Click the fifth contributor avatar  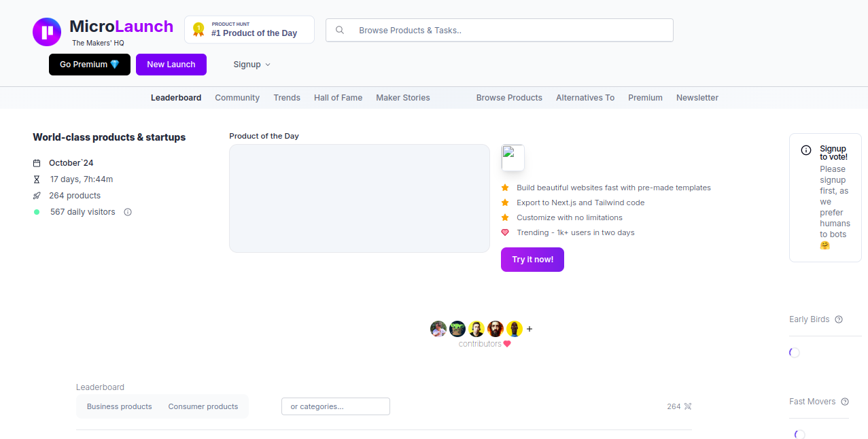515,329
